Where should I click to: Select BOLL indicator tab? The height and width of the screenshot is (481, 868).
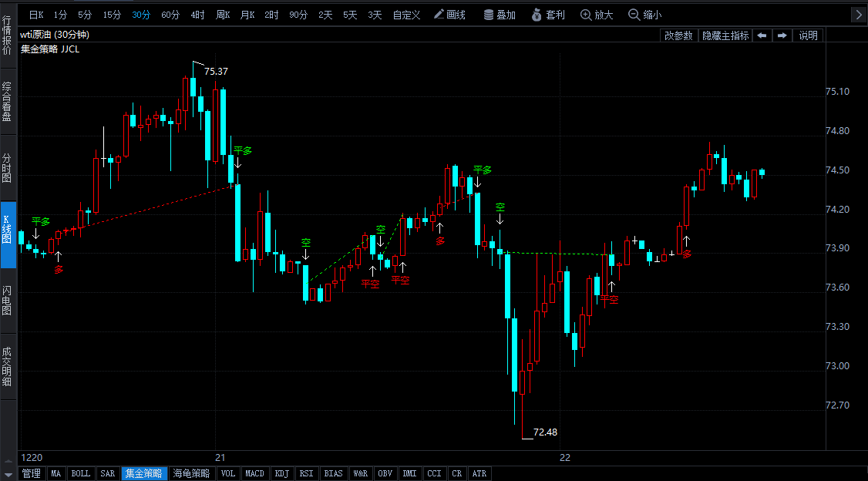(81, 474)
